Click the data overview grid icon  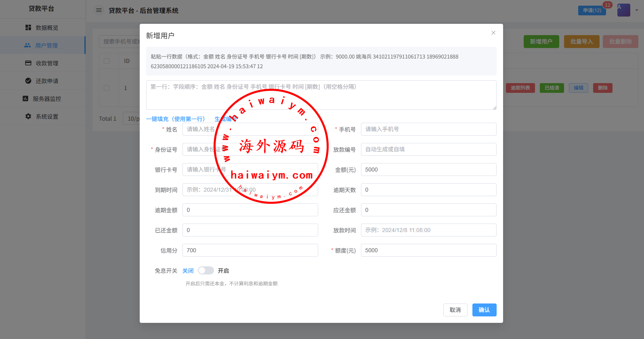click(x=28, y=27)
